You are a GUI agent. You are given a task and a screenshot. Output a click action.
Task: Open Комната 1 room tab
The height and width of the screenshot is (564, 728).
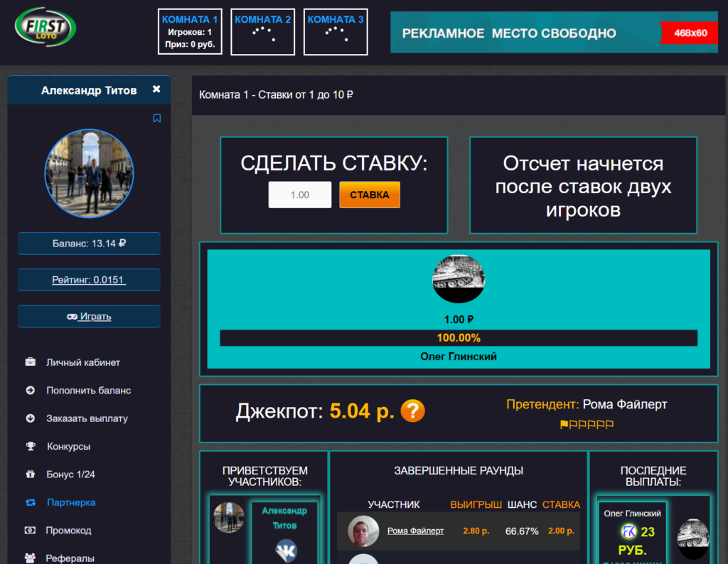190,31
